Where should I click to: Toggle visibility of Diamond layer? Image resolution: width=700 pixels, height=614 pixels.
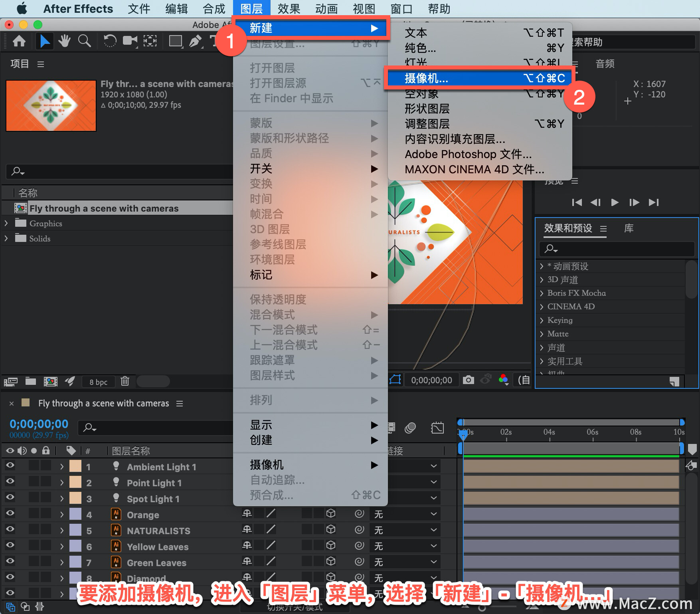[10, 577]
